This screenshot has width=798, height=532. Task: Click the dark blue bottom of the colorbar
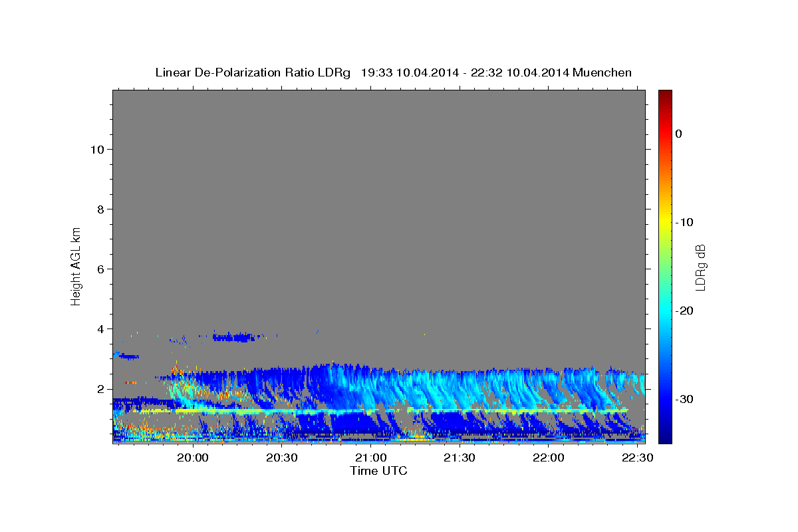tap(665, 436)
